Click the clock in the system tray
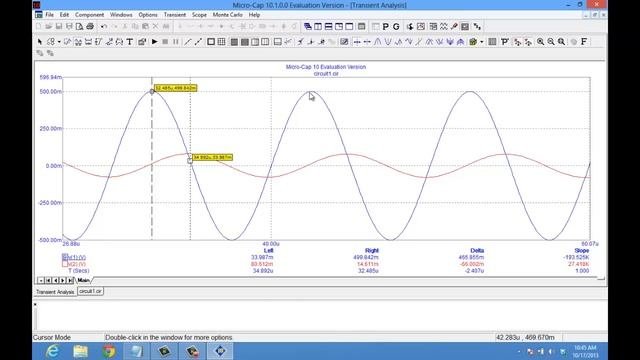This screenshot has width=640, height=360. 585,351
